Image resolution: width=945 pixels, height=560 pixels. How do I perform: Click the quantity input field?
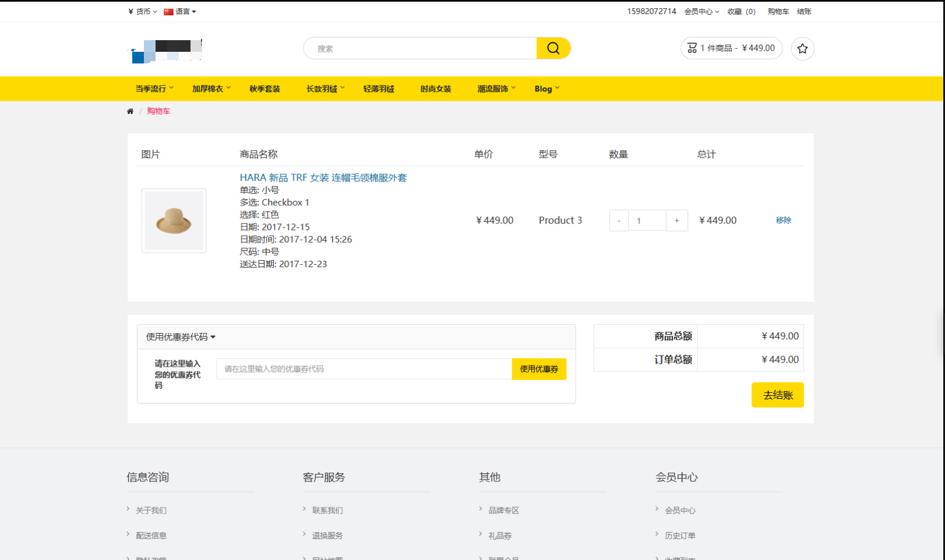pyautogui.click(x=647, y=221)
